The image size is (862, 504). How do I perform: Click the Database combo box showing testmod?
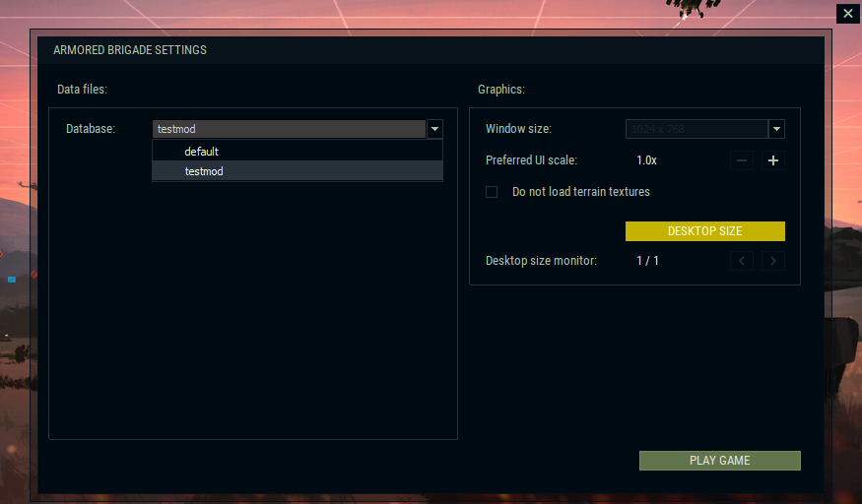click(290, 129)
